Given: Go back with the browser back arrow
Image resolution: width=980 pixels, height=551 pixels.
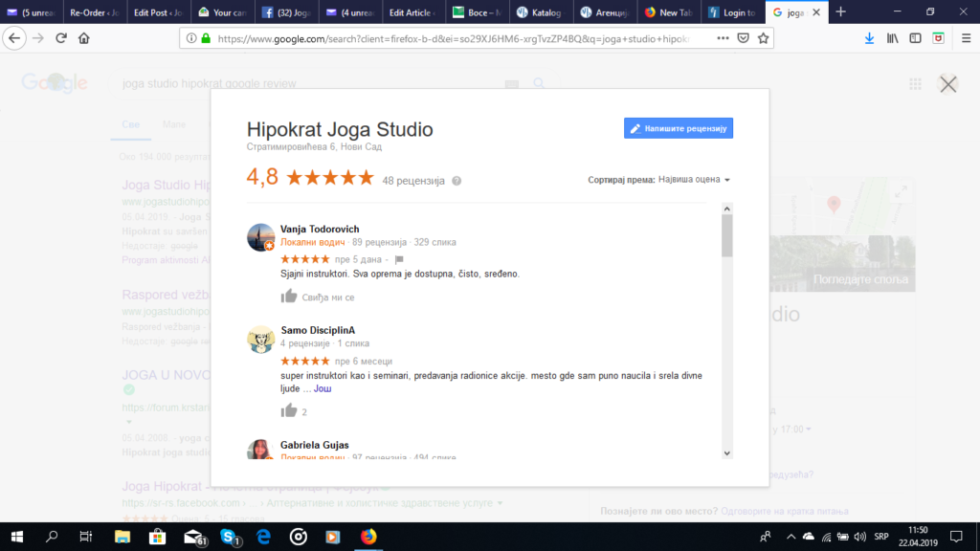Looking at the screenshot, I should (14, 38).
